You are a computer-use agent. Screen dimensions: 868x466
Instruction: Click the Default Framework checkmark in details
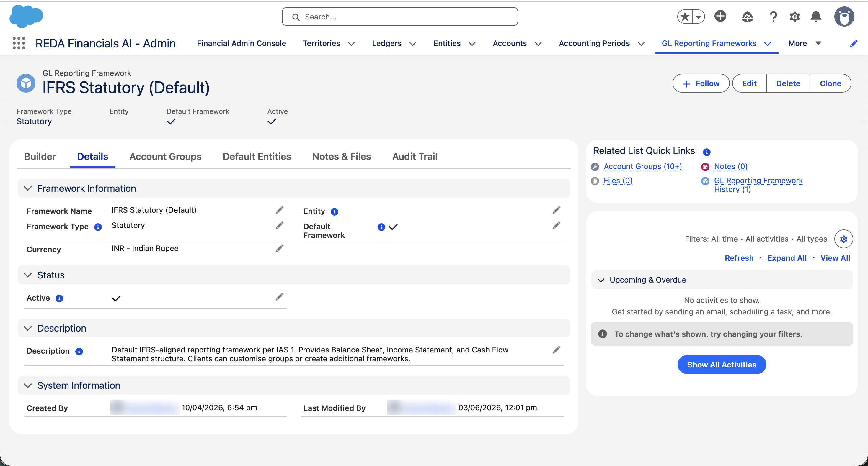click(x=393, y=227)
